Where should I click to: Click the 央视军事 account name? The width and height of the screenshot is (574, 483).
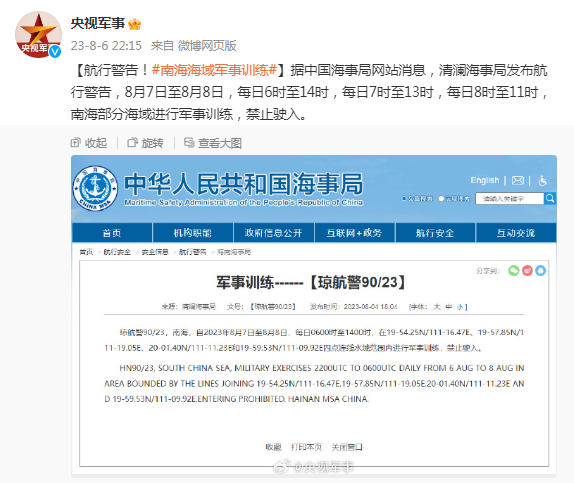[x=98, y=23]
